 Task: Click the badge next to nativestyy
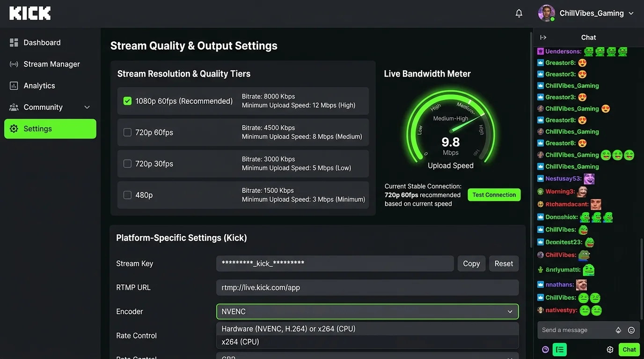pos(541,310)
